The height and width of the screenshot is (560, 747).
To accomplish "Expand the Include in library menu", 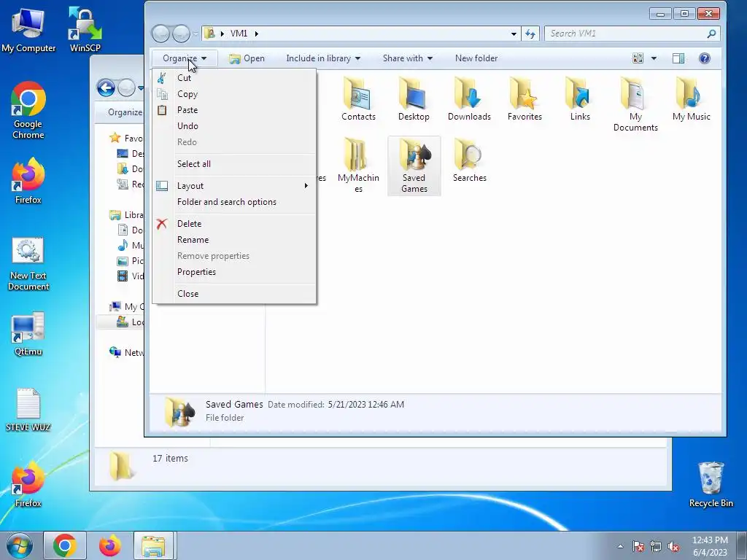I will click(x=323, y=58).
